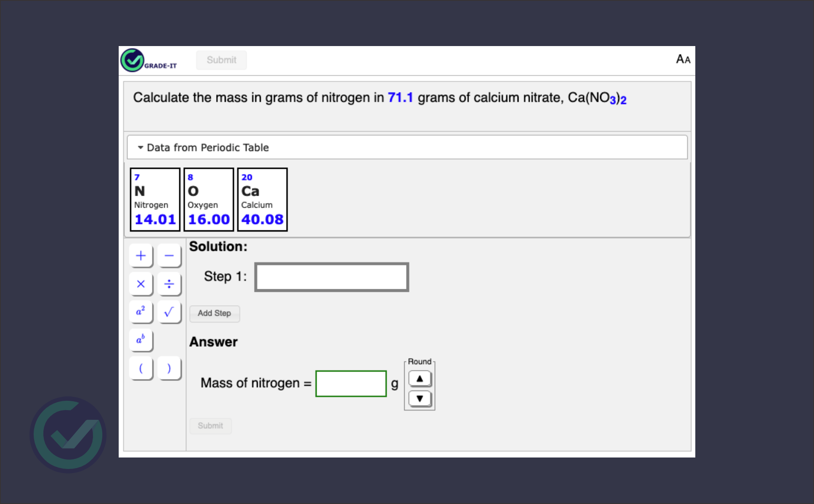Click the plus operator button
The image size is (814, 504).
[x=141, y=256]
